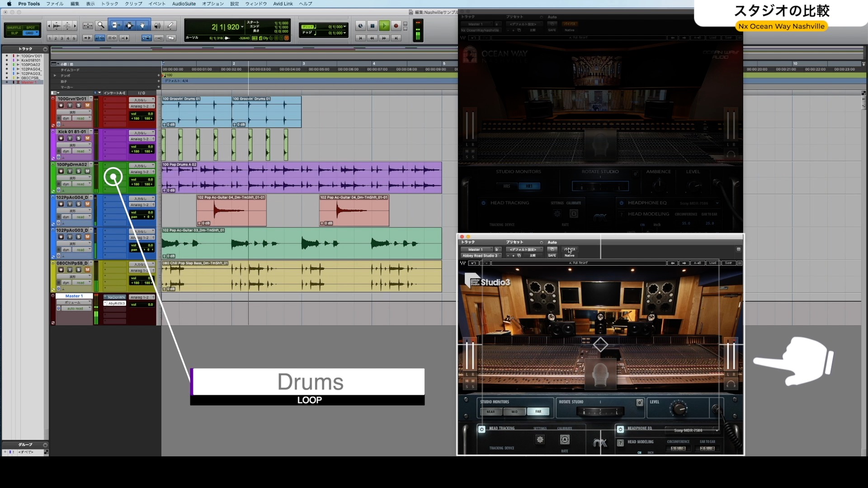Open the Apple menu
Viewport: 868px width, 488px height.
(9, 4)
